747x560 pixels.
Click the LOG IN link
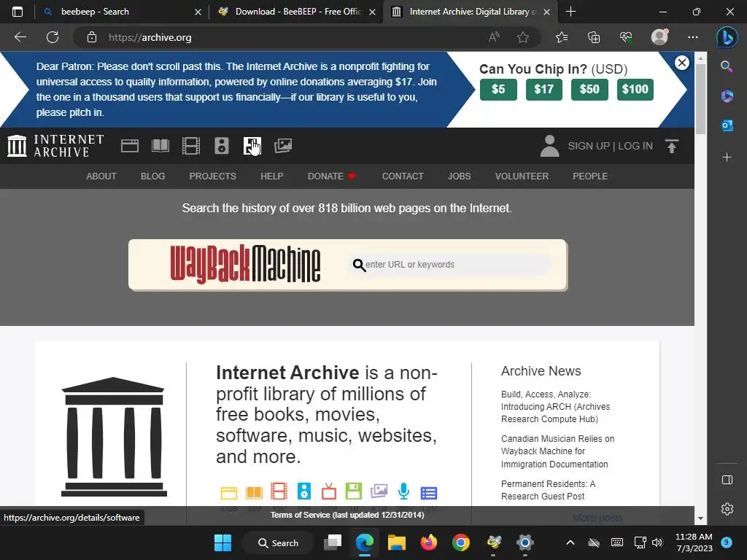click(635, 146)
